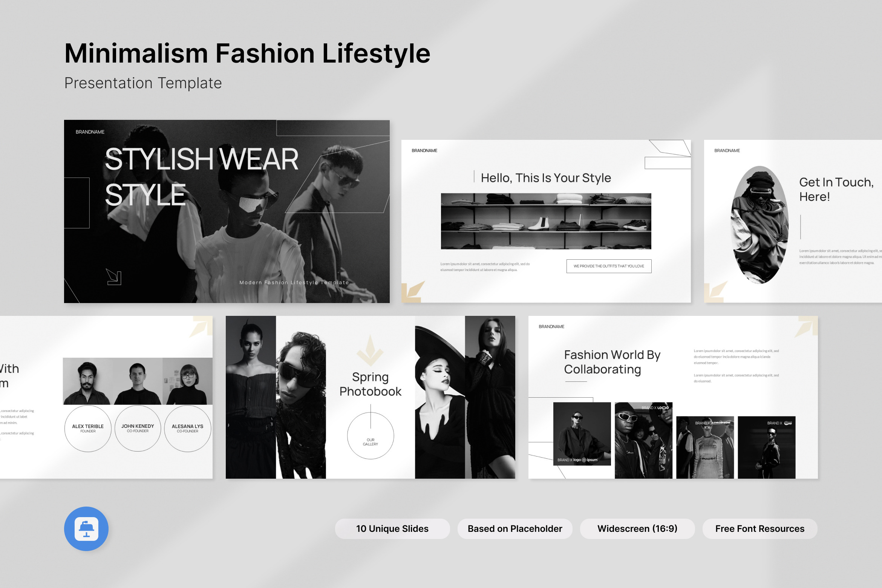Viewport: 882px width, 588px height.
Task: Select the John Kenedy co-founder circle
Action: (x=138, y=429)
